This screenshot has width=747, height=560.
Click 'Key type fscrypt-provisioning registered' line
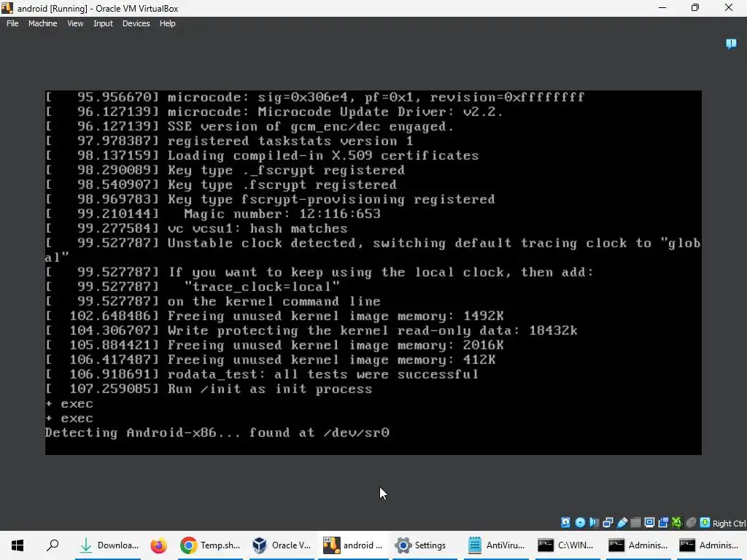pos(331,200)
